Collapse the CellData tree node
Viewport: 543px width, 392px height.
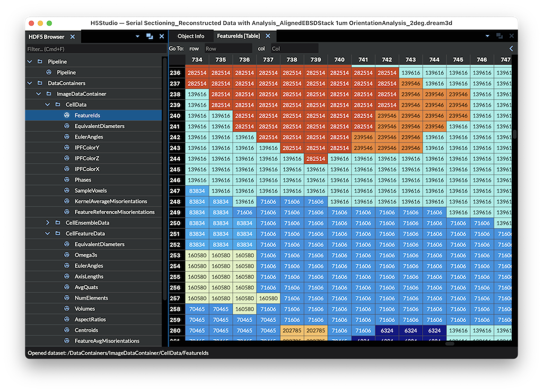click(47, 104)
